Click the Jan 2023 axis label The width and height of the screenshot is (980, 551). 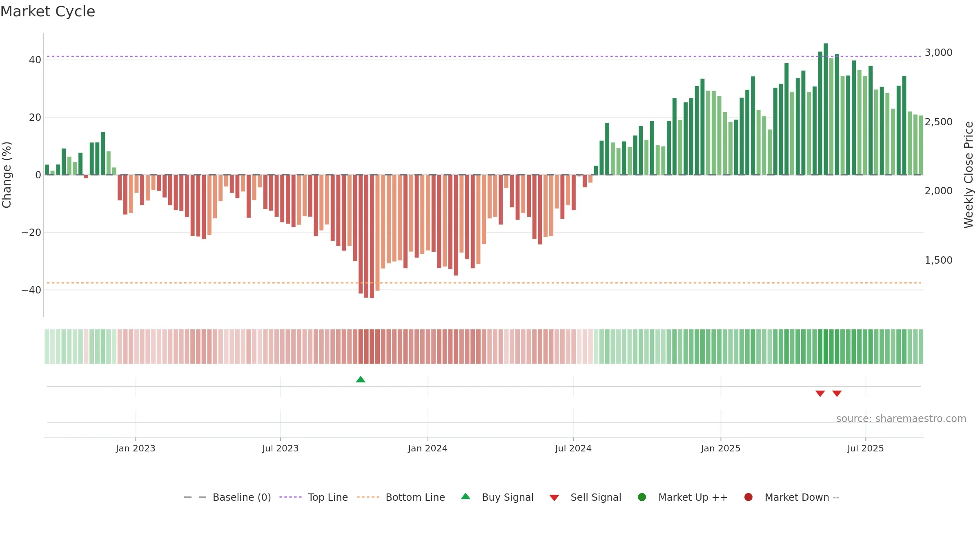pyautogui.click(x=136, y=448)
